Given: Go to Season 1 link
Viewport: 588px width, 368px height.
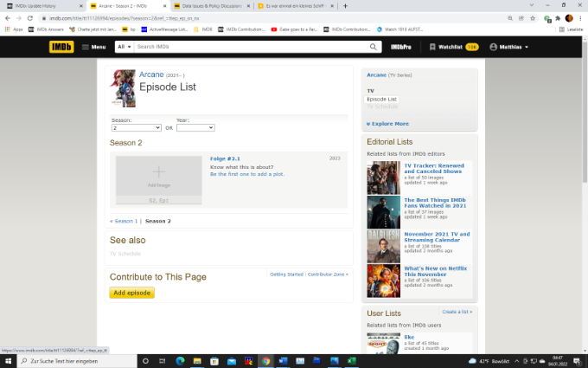Looking at the screenshot, I should click(x=125, y=221).
